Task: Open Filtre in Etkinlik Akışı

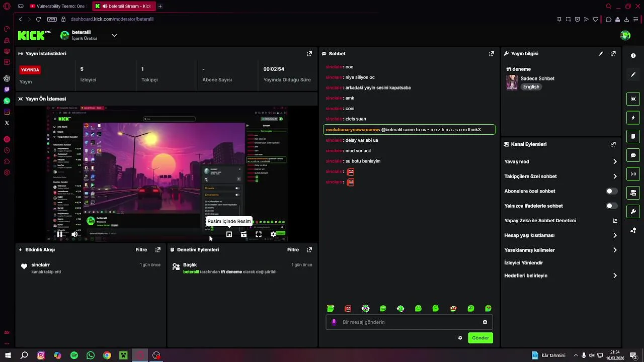Action: point(141,250)
